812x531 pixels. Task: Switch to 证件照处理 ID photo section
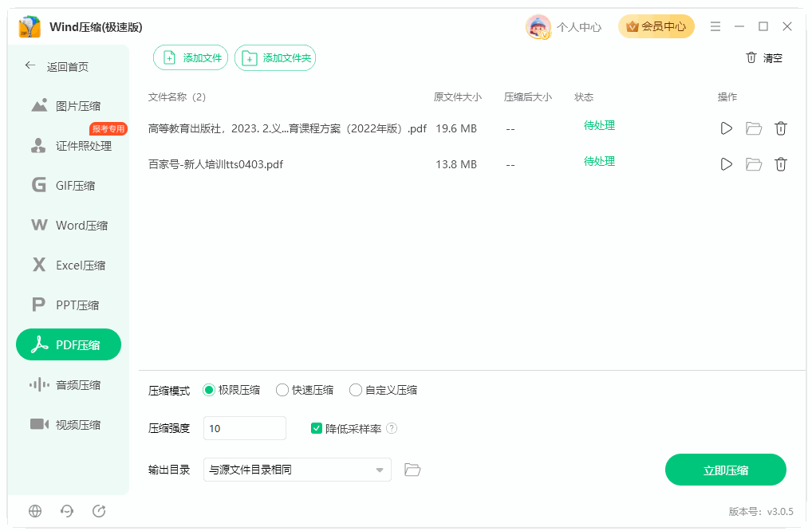coord(69,146)
